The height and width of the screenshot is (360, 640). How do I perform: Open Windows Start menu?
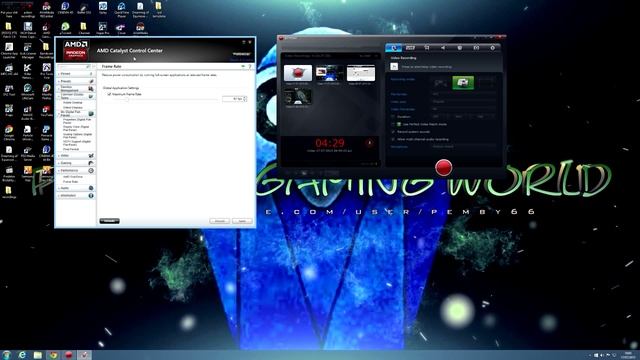(x=7, y=355)
